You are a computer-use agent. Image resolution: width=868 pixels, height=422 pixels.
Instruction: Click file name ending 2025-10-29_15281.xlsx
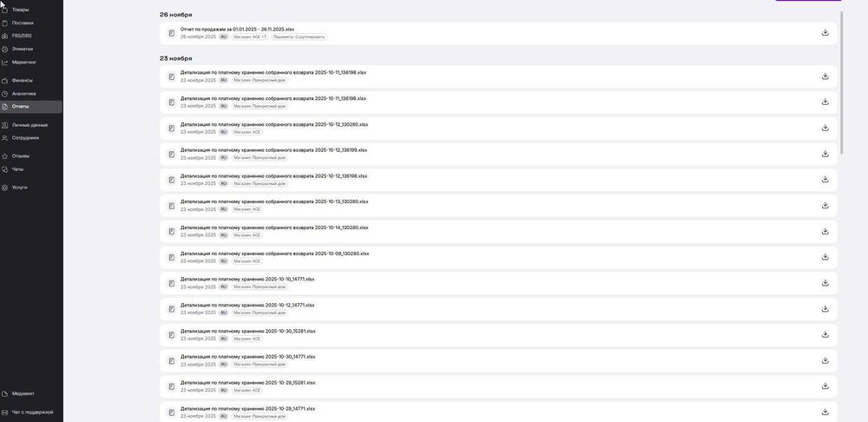click(248, 383)
